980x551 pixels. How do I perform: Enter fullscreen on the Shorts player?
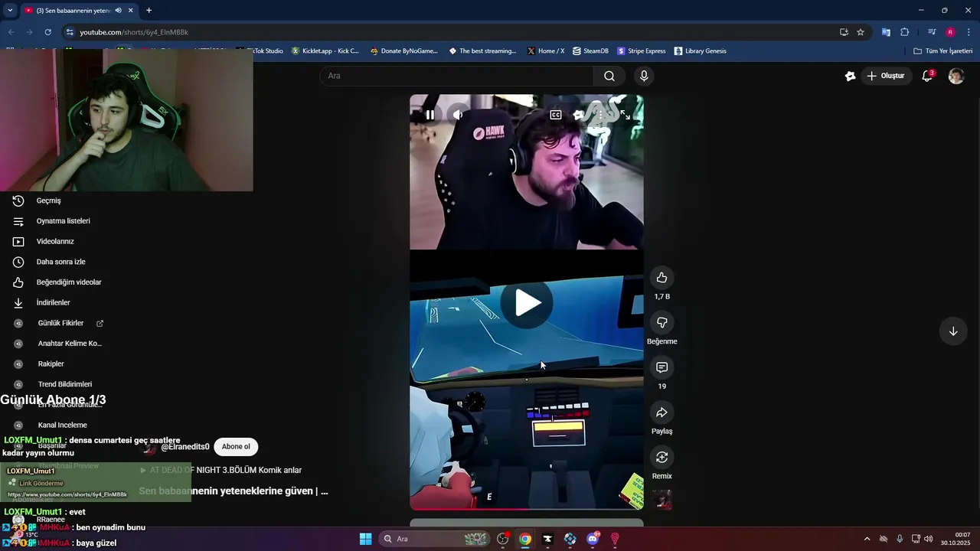coord(626,115)
